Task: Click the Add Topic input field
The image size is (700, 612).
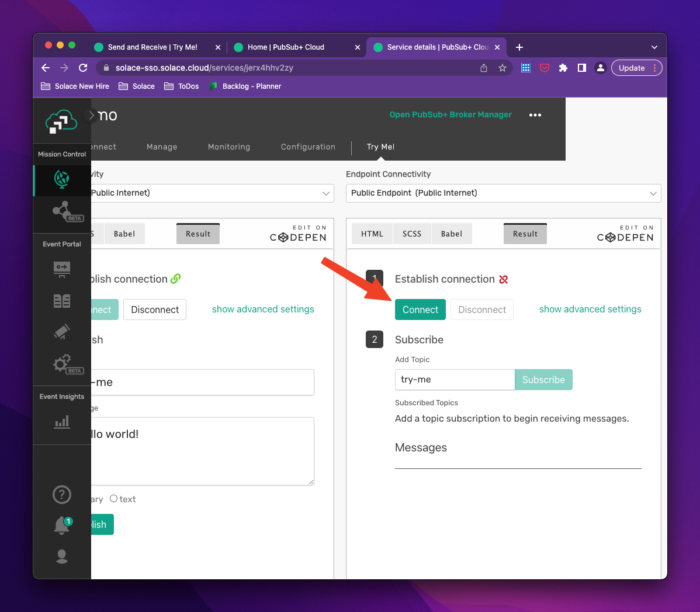Action: pyautogui.click(x=455, y=380)
